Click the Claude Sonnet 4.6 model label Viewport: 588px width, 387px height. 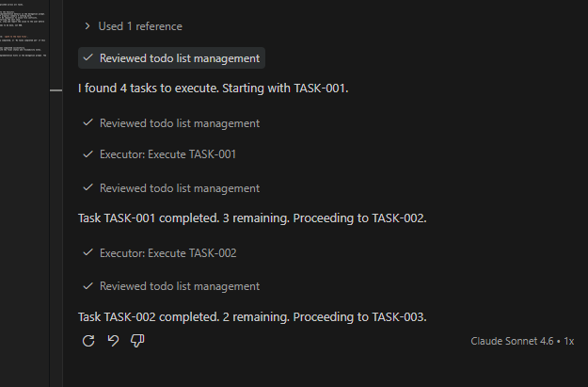[x=515, y=341]
